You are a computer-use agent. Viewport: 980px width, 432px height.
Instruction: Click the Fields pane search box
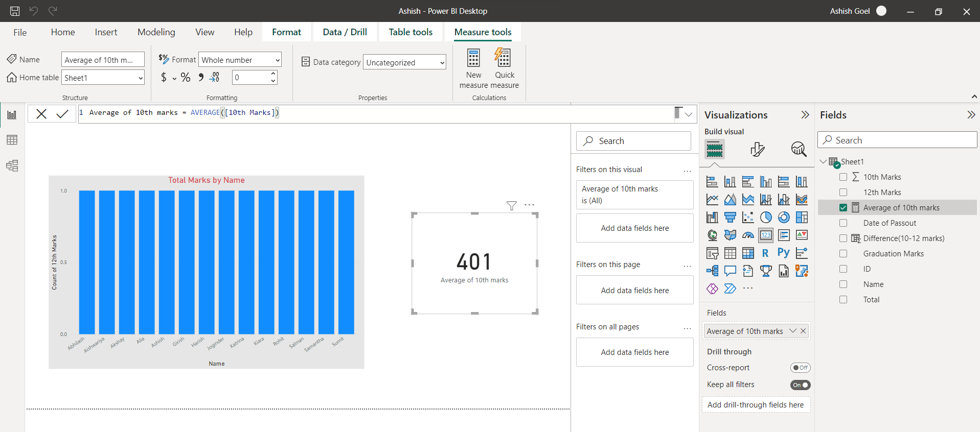tap(902, 140)
